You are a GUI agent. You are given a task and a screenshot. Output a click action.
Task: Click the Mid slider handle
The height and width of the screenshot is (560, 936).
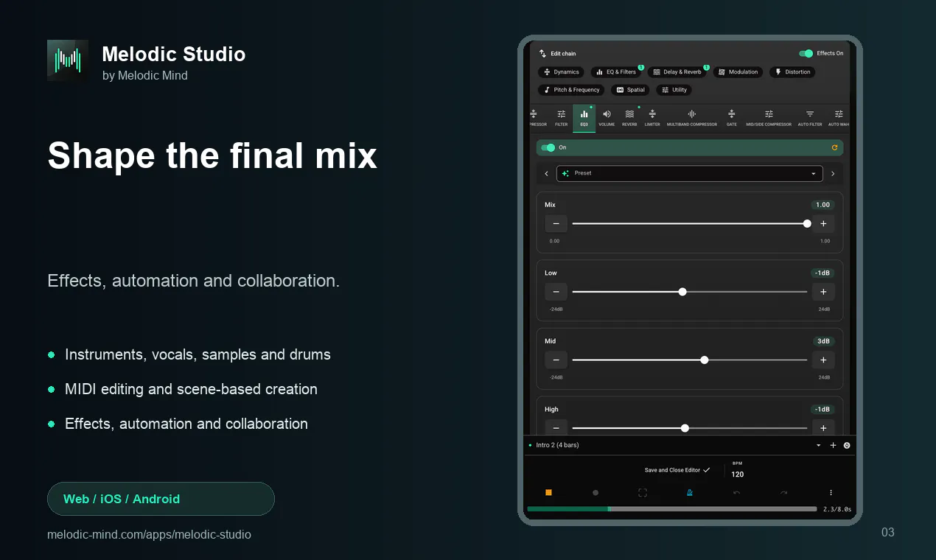coord(705,360)
